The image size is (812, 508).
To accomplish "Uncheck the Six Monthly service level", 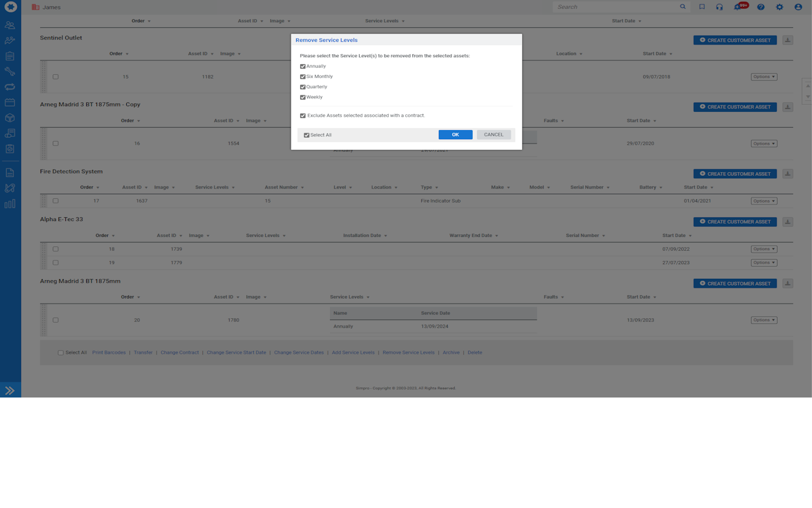I will coord(303,77).
